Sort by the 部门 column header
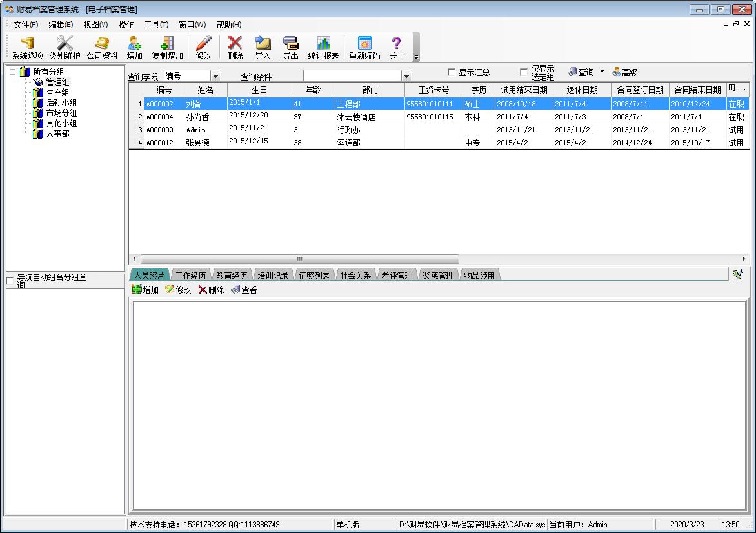The height and width of the screenshot is (533, 756). 370,90
